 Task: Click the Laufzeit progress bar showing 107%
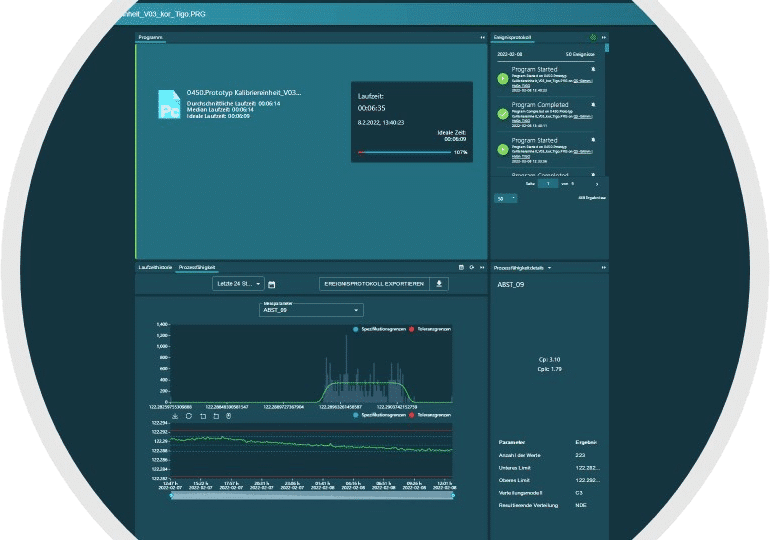[404, 152]
